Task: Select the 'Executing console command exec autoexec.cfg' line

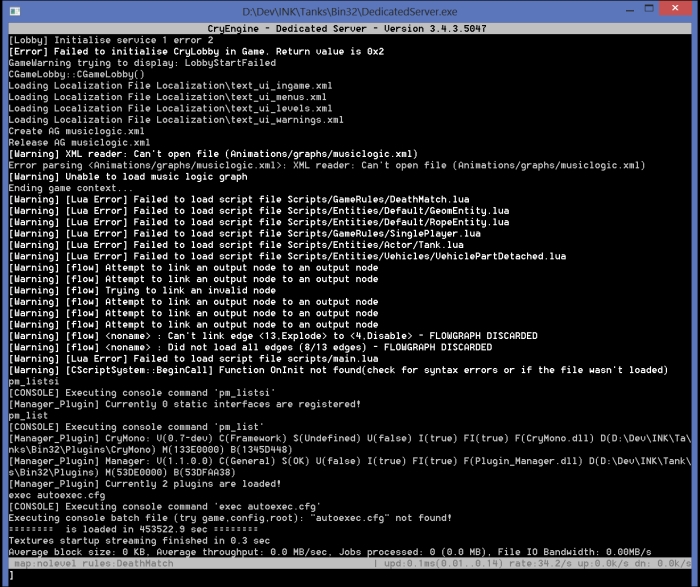Action: click(165, 507)
